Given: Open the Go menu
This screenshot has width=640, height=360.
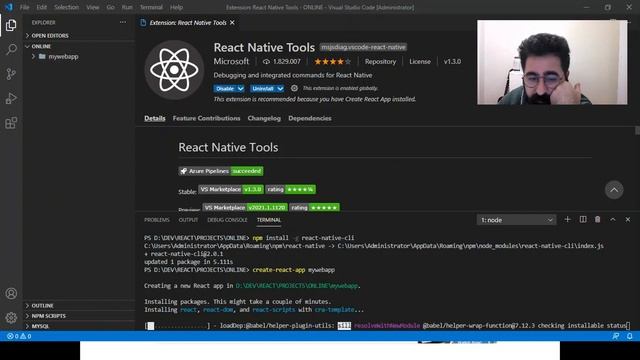Looking at the screenshot, I should (x=110, y=7).
